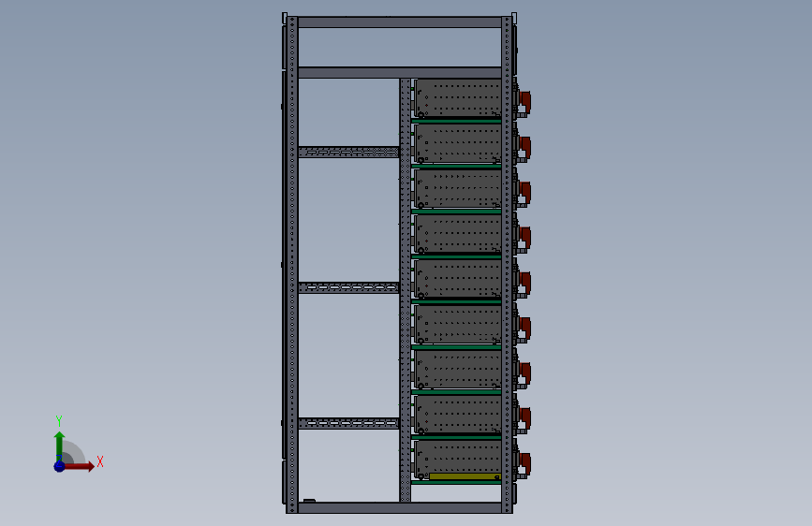Select the lowest perforated cross rail on the left
This screenshot has height=526, width=812.
348,423
